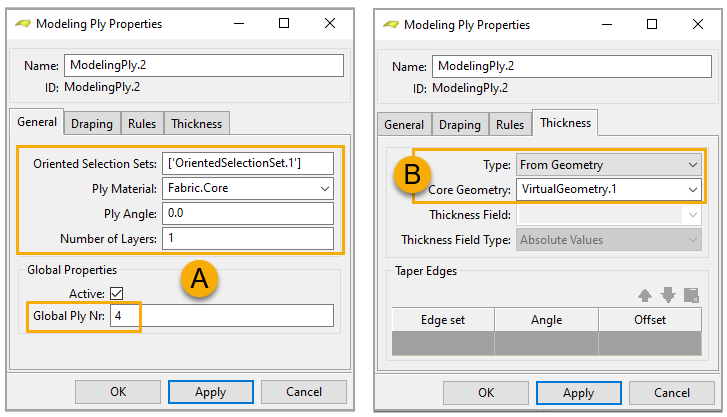Click the Ply Angle input field
Screen dimensions: 727x417
coord(248,213)
